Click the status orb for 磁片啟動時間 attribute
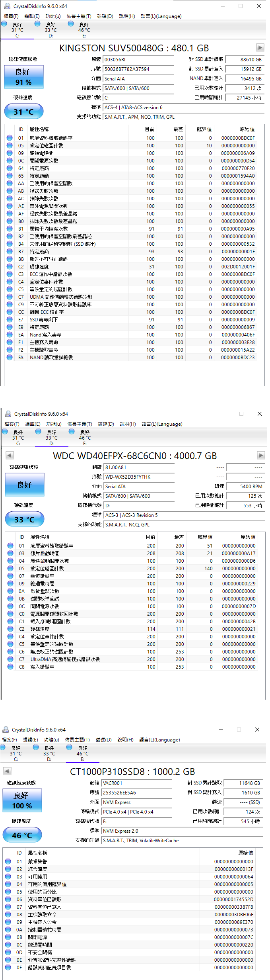 (x=10, y=553)
